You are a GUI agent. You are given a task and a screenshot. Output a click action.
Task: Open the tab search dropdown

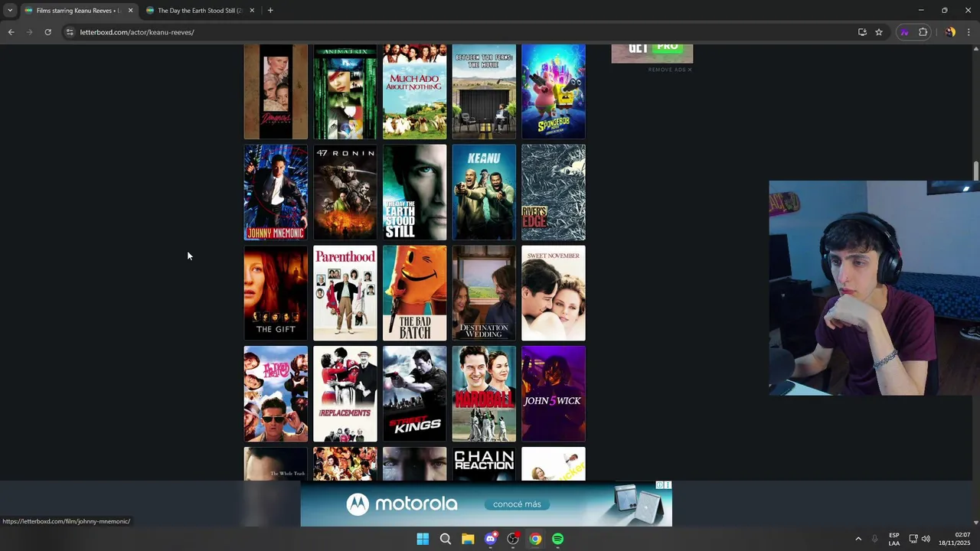pyautogui.click(x=10, y=11)
